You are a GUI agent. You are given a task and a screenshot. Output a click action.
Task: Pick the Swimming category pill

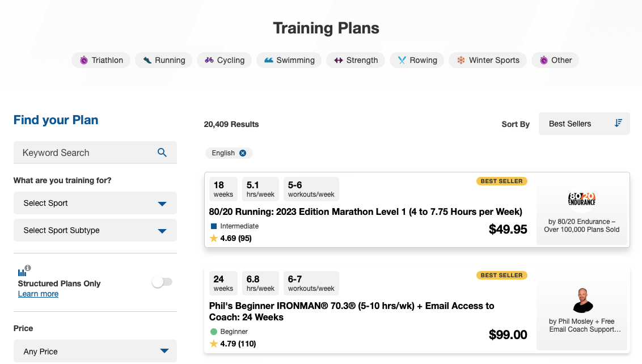tap(289, 60)
